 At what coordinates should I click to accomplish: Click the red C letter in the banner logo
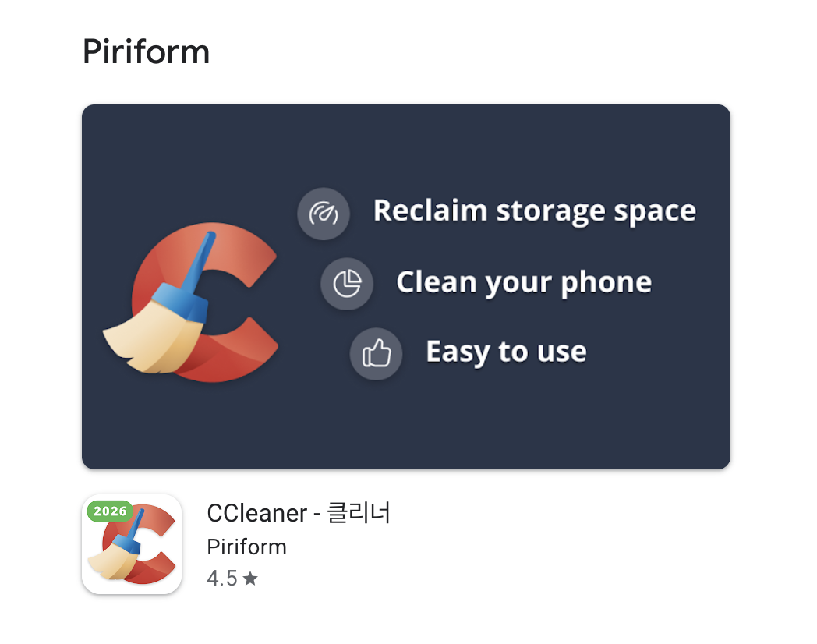249,343
